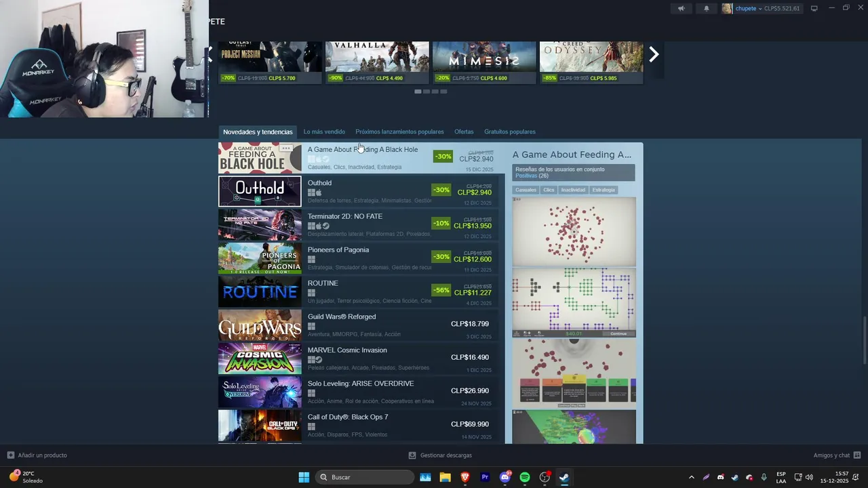Viewport: 868px width, 488px height.
Task: Click ROUTINE -56% discount badge
Action: pos(441,290)
